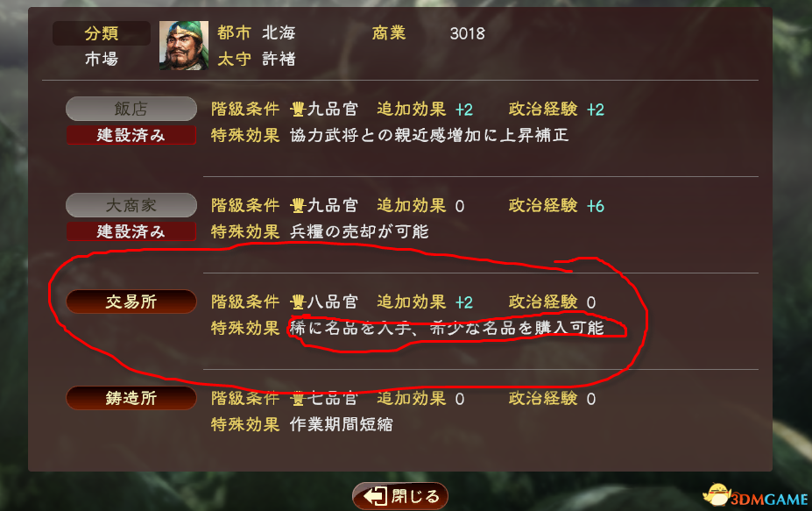Screen dimensions: 812x511
Task: Click the 建設済み badge under 飯店
Action: (131, 135)
